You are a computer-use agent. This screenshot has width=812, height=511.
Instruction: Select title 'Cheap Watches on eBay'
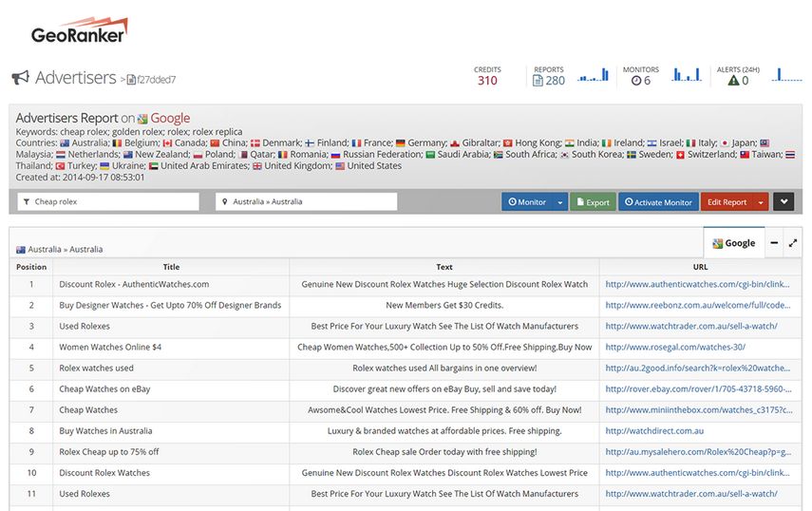(x=104, y=389)
